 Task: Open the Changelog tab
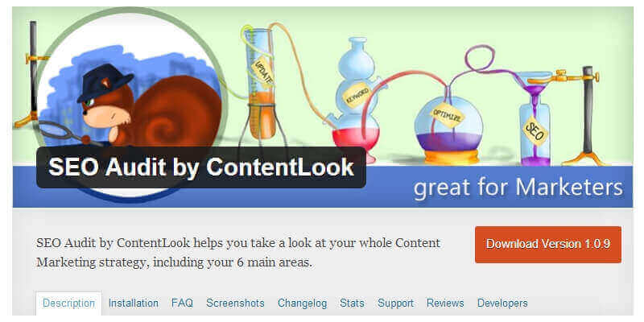303,303
